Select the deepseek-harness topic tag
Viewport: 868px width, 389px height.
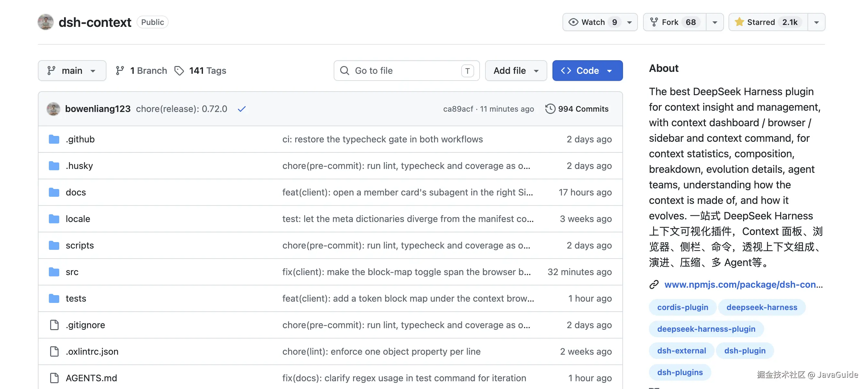click(762, 307)
